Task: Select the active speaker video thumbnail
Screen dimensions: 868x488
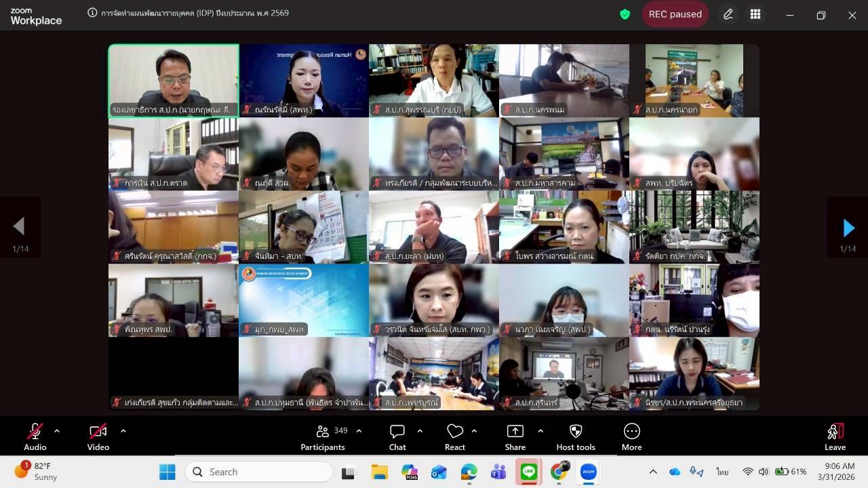Action: [174, 81]
